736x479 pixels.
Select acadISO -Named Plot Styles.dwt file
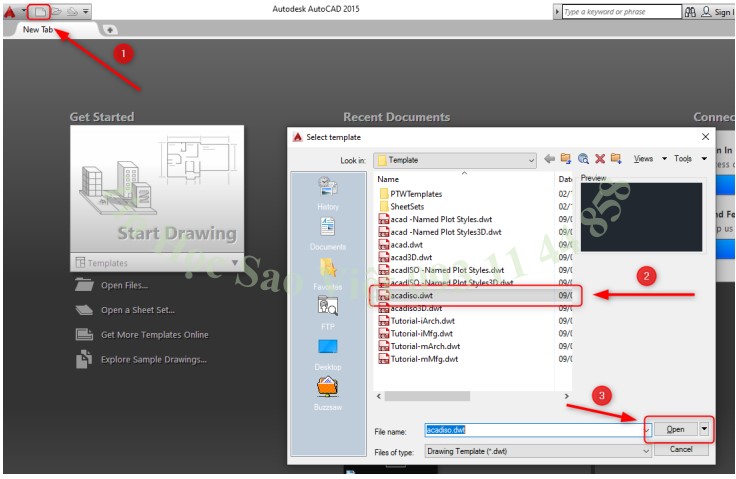click(447, 270)
